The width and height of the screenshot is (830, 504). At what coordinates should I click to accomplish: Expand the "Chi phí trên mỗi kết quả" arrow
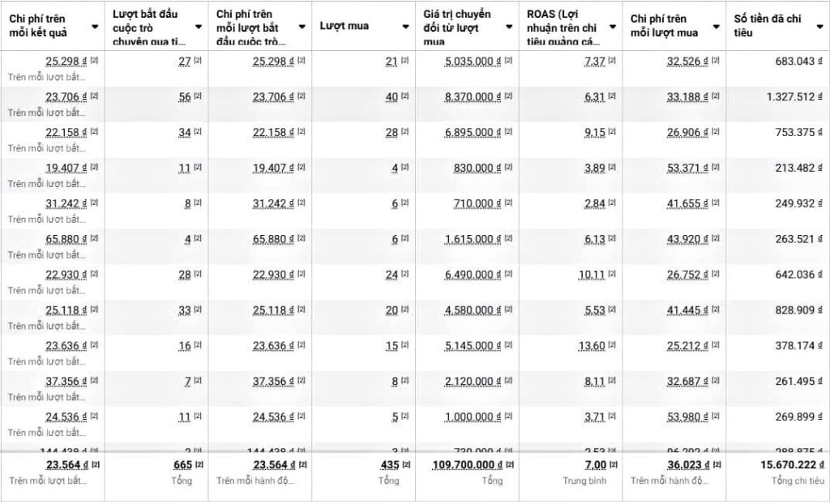(96, 27)
